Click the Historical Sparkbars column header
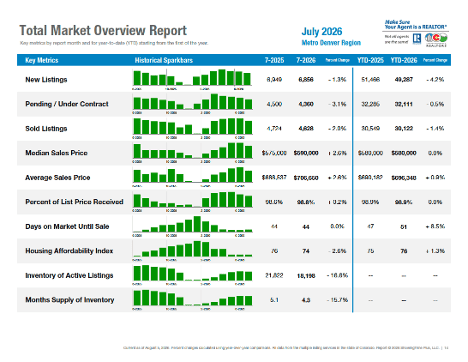The width and height of the screenshot is (468, 362). point(164,60)
